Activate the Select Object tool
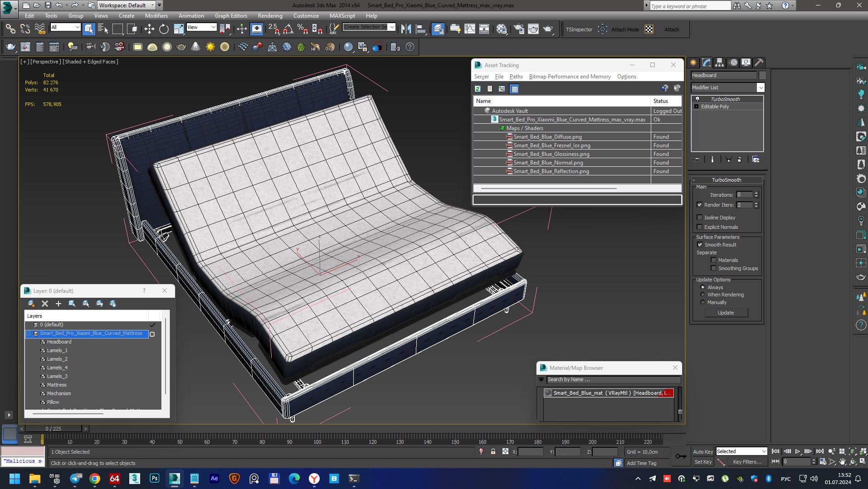The height and width of the screenshot is (489, 868). click(88, 29)
